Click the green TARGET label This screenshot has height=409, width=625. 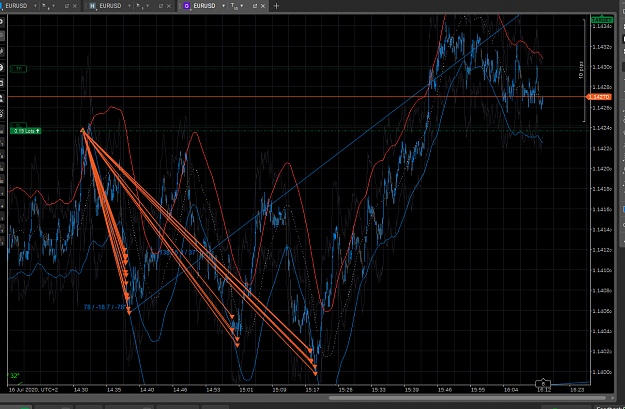[601, 20]
